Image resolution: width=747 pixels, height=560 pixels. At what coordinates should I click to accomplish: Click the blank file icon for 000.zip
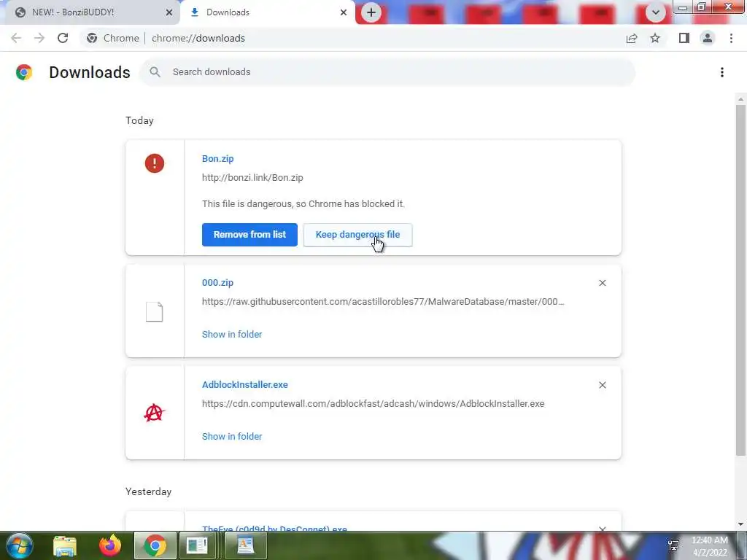(x=155, y=312)
